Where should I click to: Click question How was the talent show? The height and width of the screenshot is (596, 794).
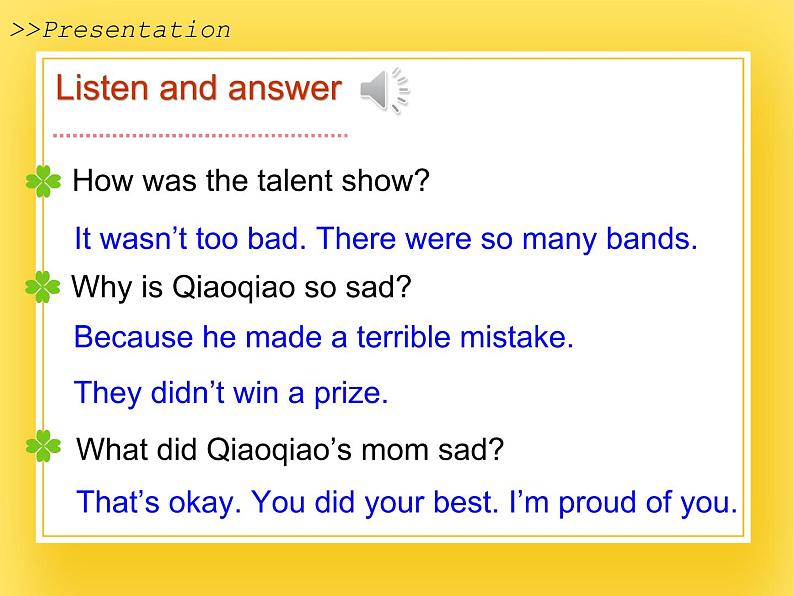point(251,180)
